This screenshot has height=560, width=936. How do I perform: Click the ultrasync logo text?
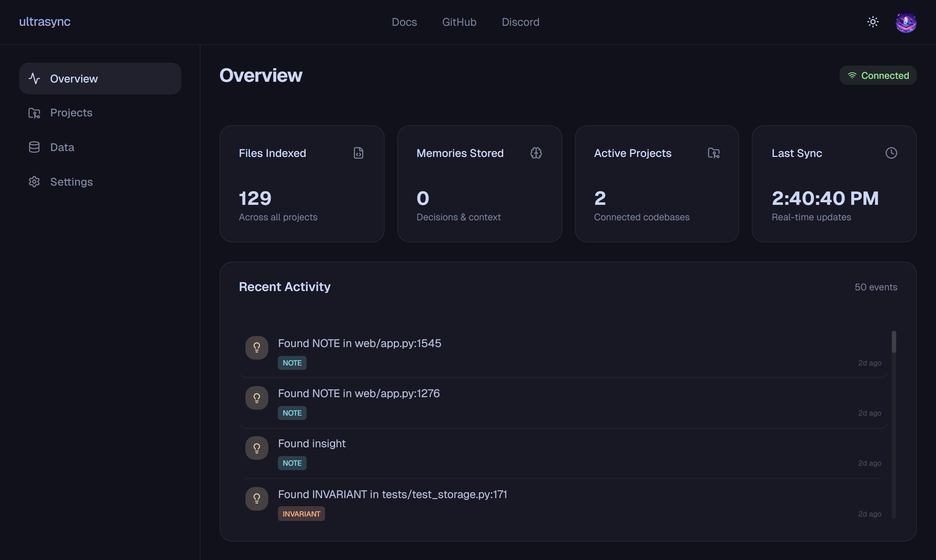pyautogui.click(x=45, y=21)
